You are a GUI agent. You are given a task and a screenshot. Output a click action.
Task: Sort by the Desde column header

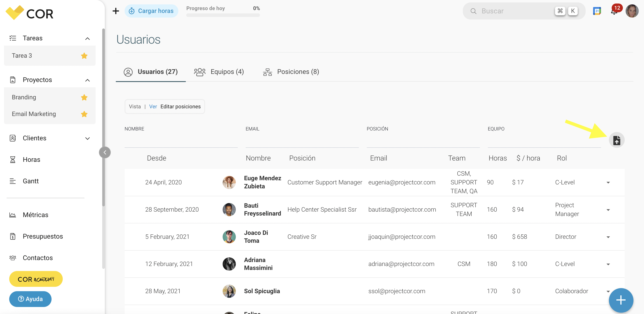(156, 158)
